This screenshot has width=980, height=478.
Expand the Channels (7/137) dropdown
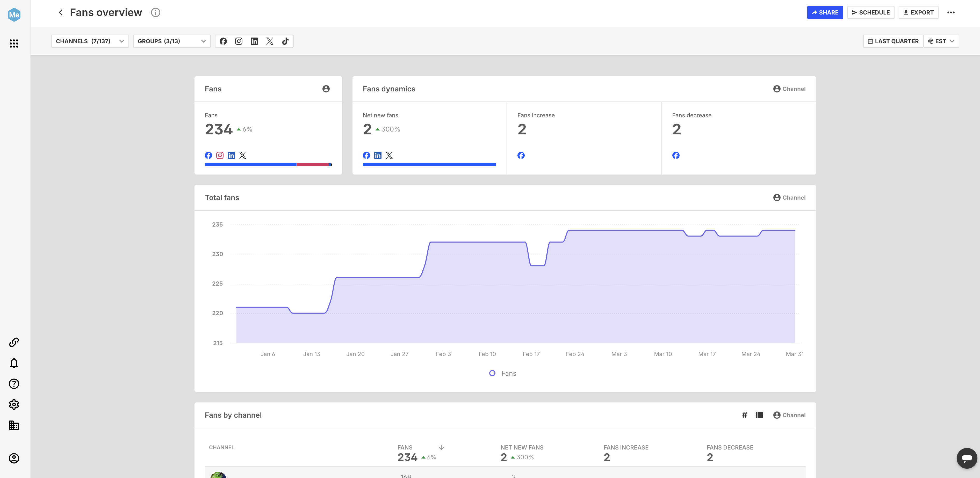pyautogui.click(x=90, y=41)
